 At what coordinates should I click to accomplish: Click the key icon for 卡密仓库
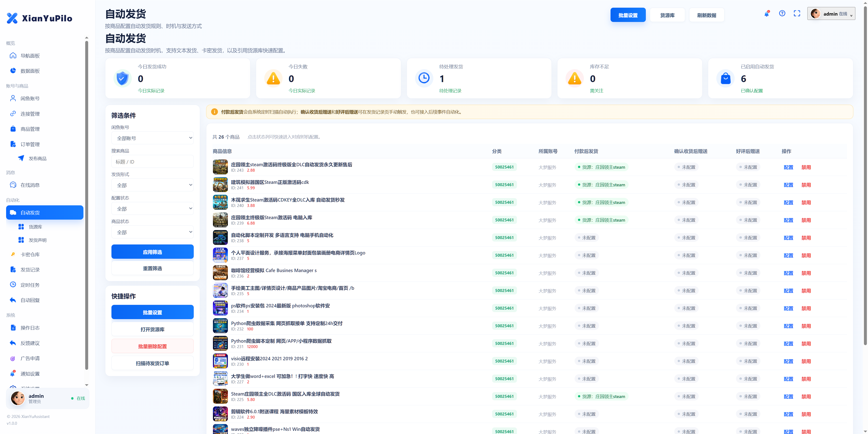13,254
